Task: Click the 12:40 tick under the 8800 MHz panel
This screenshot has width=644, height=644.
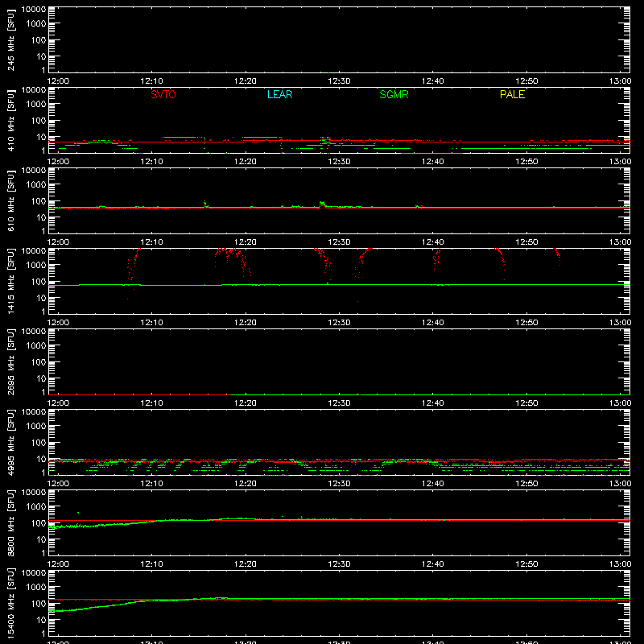Action: coord(433,564)
